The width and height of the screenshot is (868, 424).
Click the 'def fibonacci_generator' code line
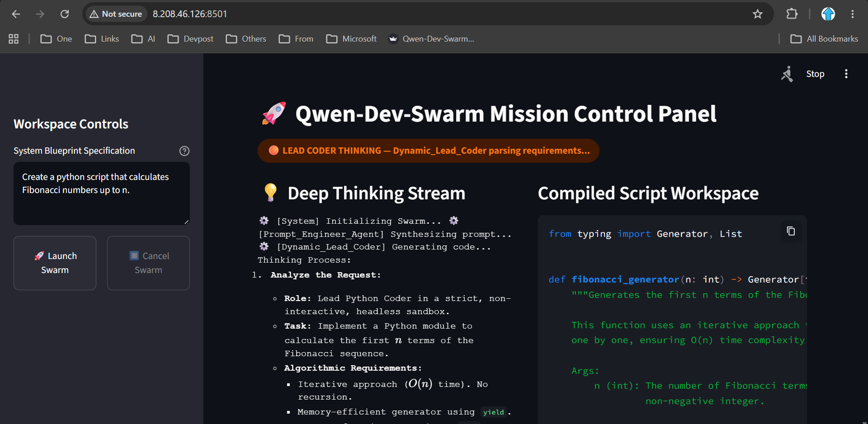(678, 279)
